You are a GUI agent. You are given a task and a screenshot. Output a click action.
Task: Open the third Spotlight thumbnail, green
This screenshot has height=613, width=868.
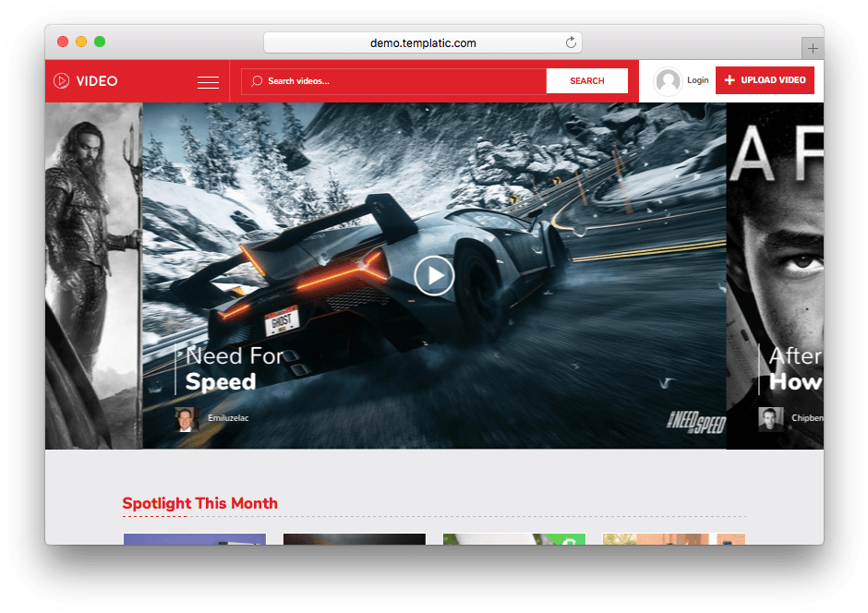514,539
